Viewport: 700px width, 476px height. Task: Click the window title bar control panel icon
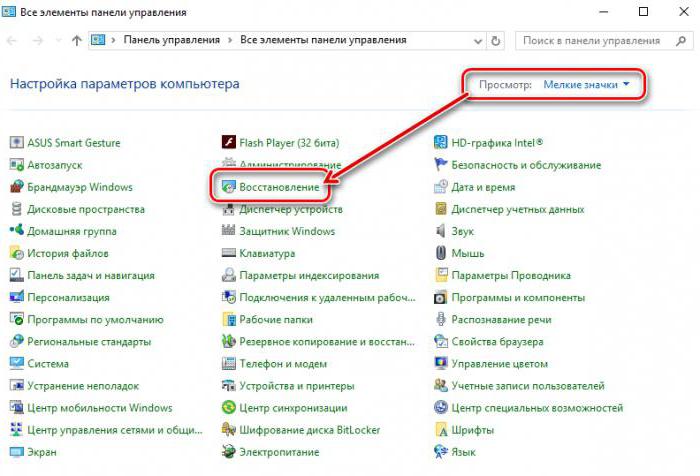[9, 12]
